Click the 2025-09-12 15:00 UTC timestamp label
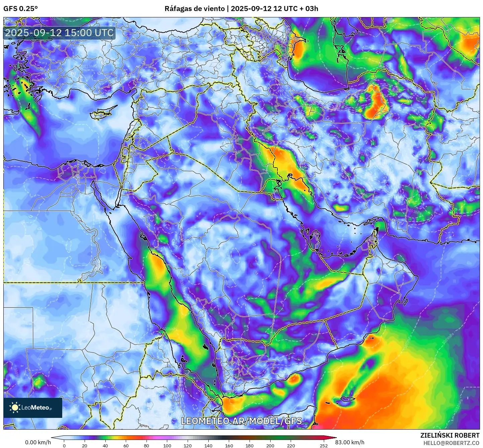483x448 pixels. (x=59, y=33)
